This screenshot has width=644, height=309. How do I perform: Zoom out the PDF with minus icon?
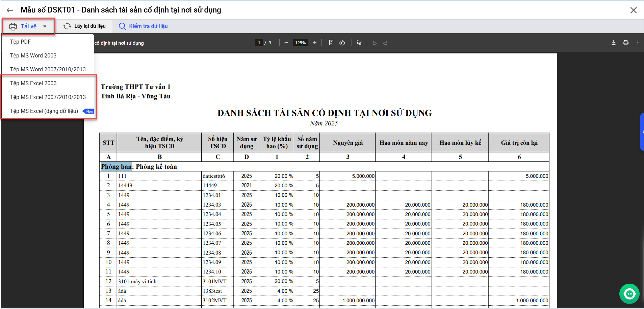point(286,43)
